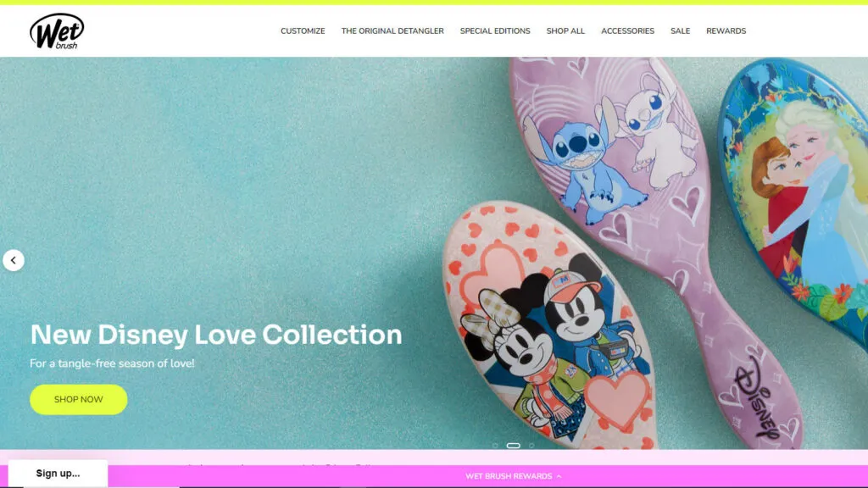Select the active middle carousel indicator
The height and width of the screenshot is (488, 868).
click(513, 446)
